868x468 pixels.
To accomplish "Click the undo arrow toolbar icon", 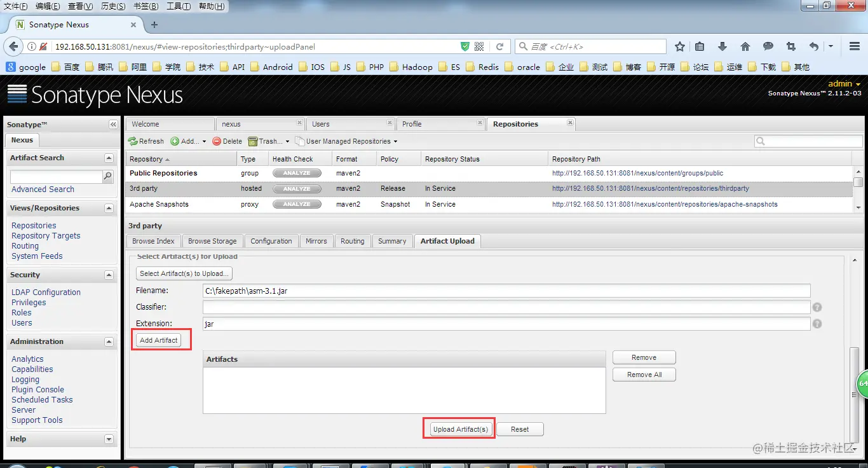I will [814, 46].
